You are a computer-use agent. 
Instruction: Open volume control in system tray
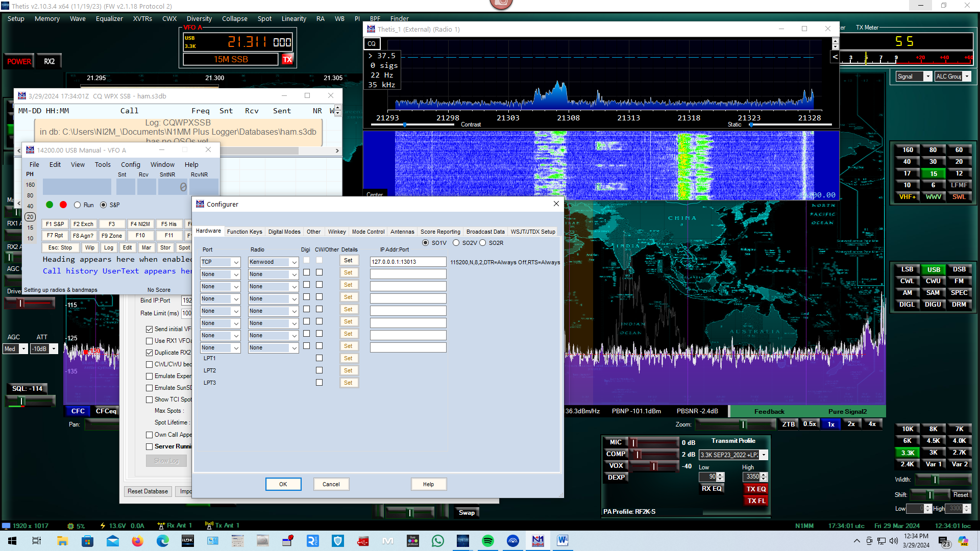893,541
